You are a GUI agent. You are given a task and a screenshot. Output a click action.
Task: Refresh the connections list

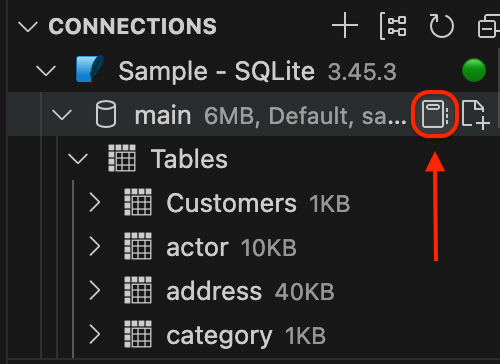[x=441, y=26]
